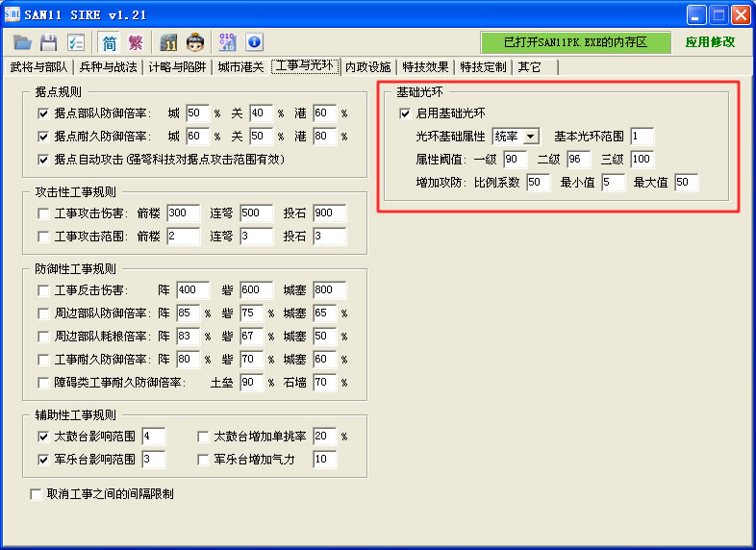Click the binary data toolbar icon
756x550 pixels.
tap(227, 42)
